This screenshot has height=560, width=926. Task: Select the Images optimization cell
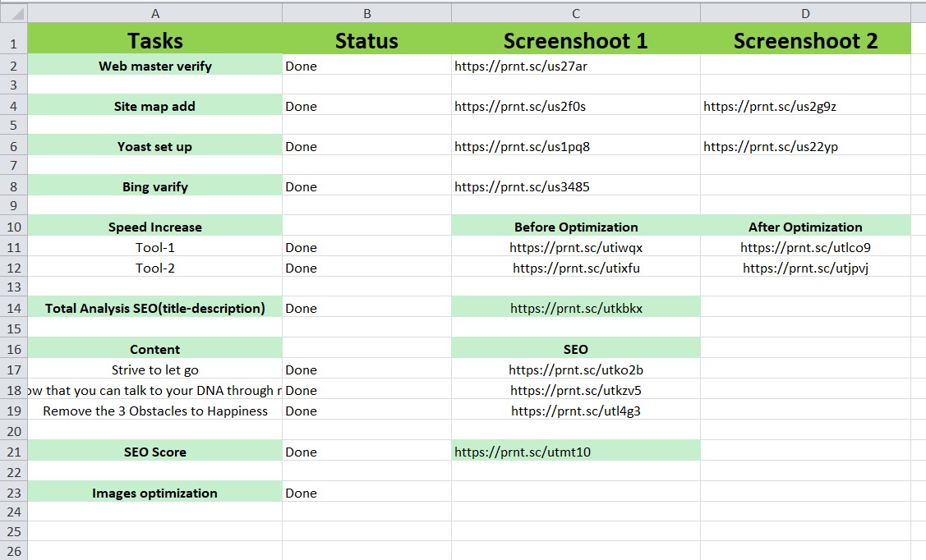pos(154,493)
